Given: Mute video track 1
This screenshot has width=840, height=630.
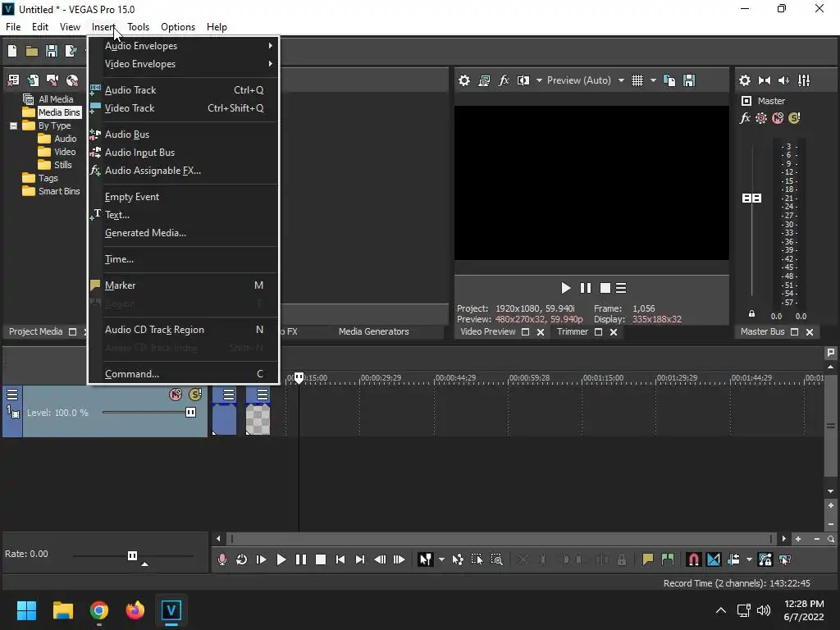Looking at the screenshot, I should click(x=176, y=395).
